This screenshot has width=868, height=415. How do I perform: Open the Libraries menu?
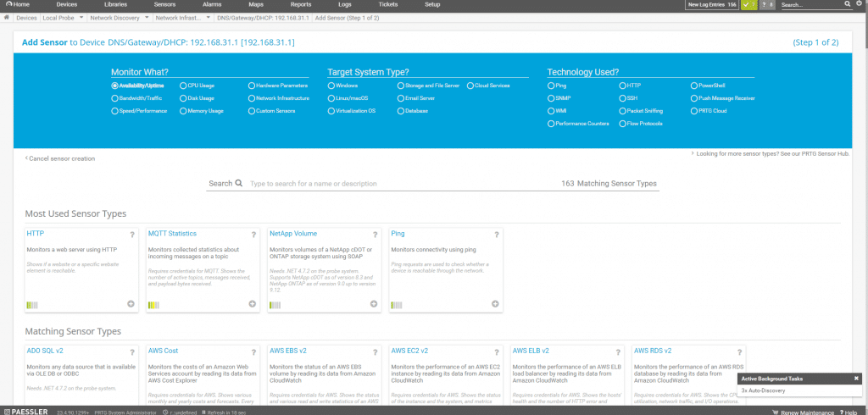tap(115, 4)
